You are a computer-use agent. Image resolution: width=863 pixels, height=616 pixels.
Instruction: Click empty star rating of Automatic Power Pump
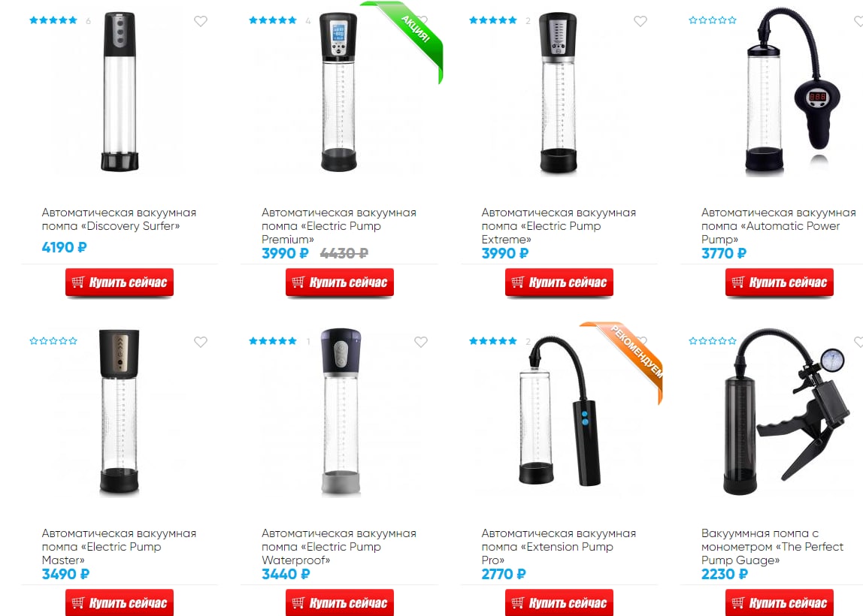712,20
